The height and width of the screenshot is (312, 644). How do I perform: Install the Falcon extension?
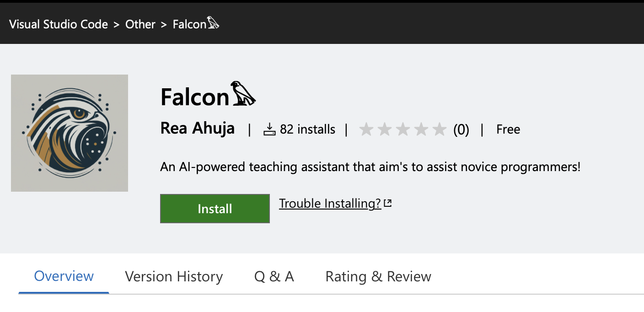click(215, 209)
